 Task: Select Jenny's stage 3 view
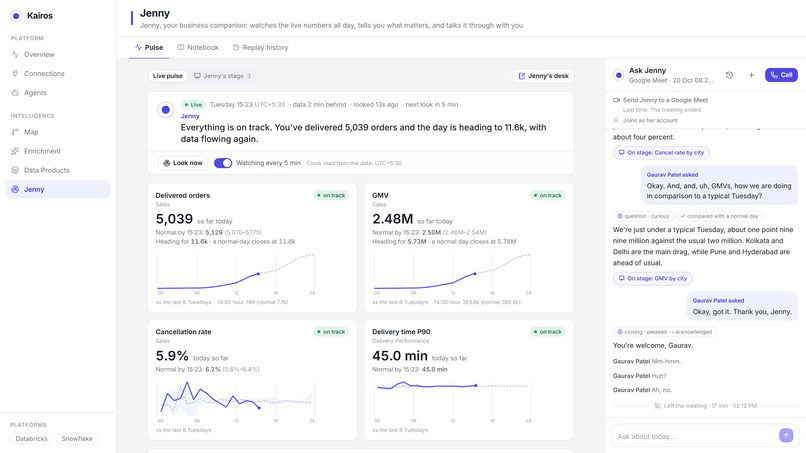pyautogui.click(x=222, y=76)
